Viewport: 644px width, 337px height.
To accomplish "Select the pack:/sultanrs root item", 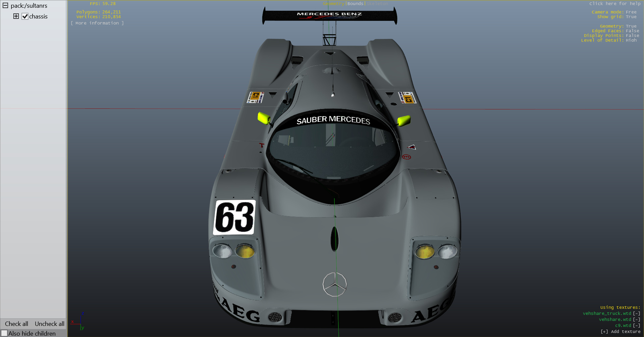I will (29, 5).
